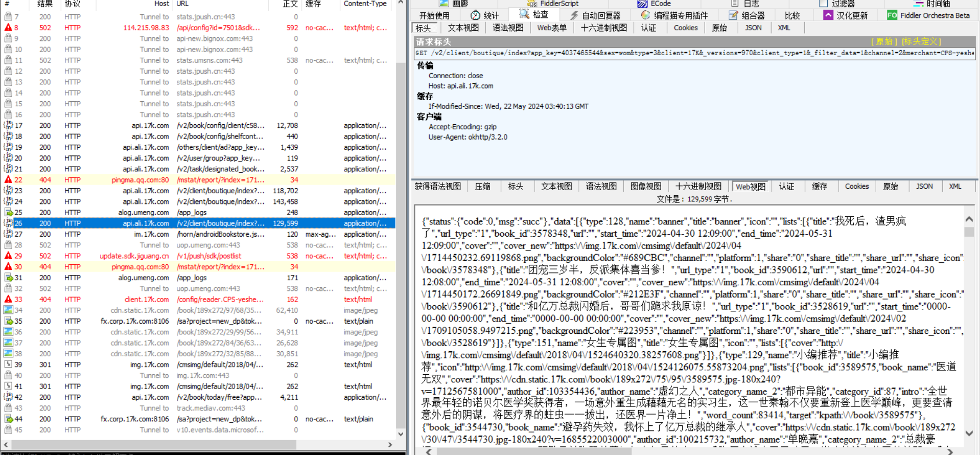Sort sessions by 正文 column header
Image resolution: width=980 pixels, height=455 pixels.
(x=290, y=4)
